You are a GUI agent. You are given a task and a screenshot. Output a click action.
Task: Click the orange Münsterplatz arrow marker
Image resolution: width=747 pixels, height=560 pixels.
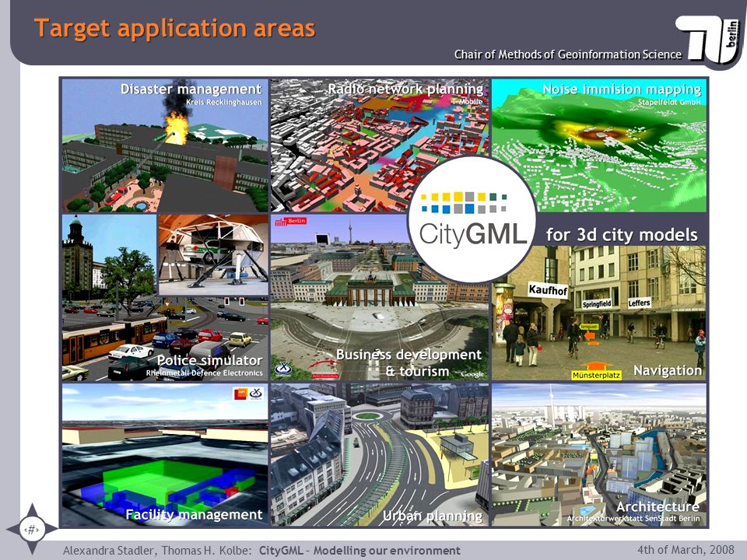596,372
